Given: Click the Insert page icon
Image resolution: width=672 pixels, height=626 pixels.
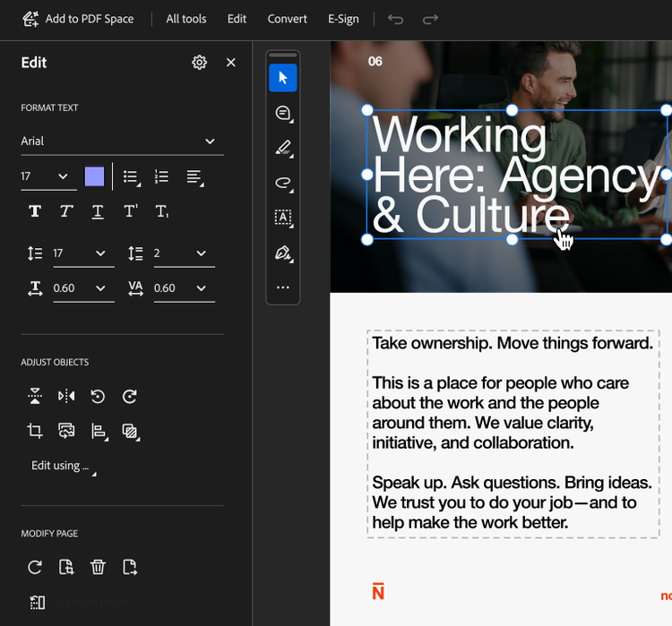Looking at the screenshot, I should [x=129, y=567].
